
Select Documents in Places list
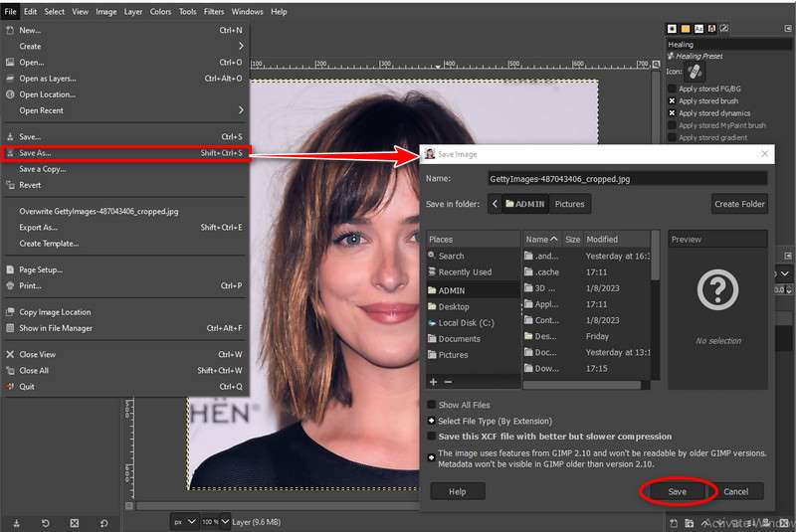(x=474, y=338)
